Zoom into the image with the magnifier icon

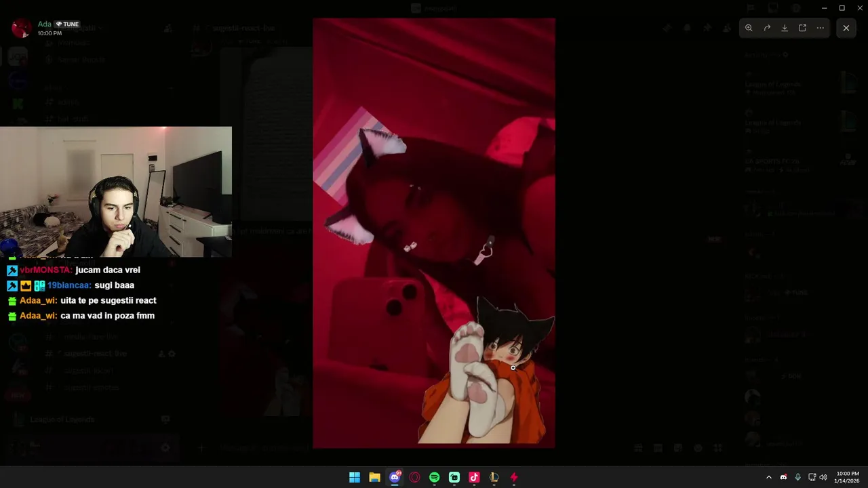pyautogui.click(x=749, y=28)
